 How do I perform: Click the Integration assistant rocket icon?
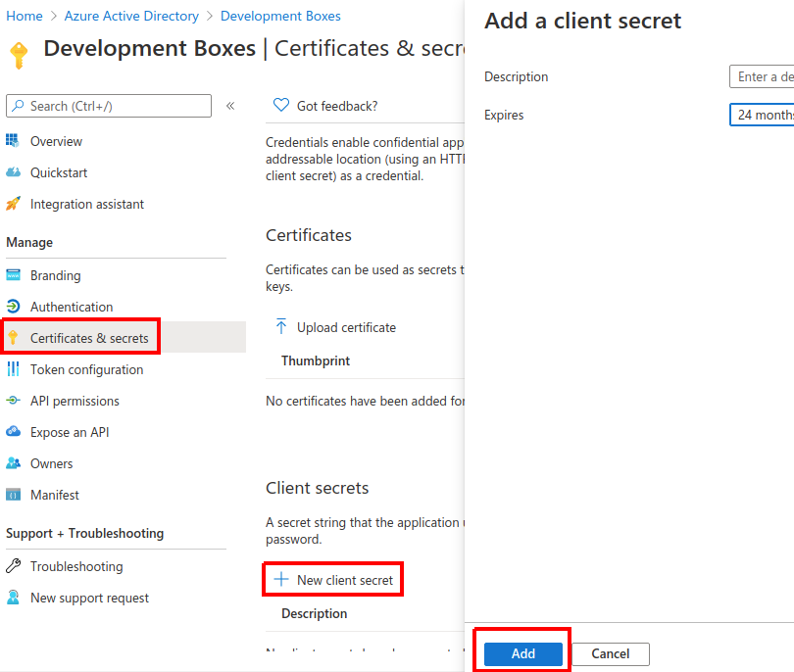13,204
